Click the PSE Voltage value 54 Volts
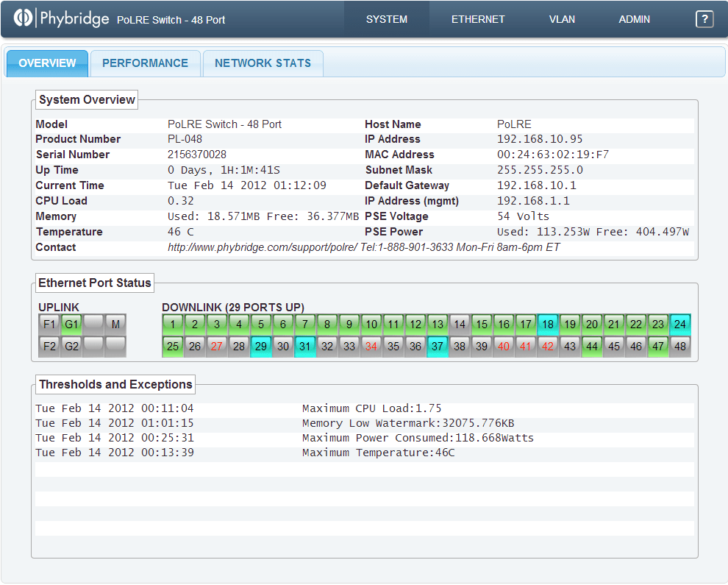728x585 pixels. (523, 216)
